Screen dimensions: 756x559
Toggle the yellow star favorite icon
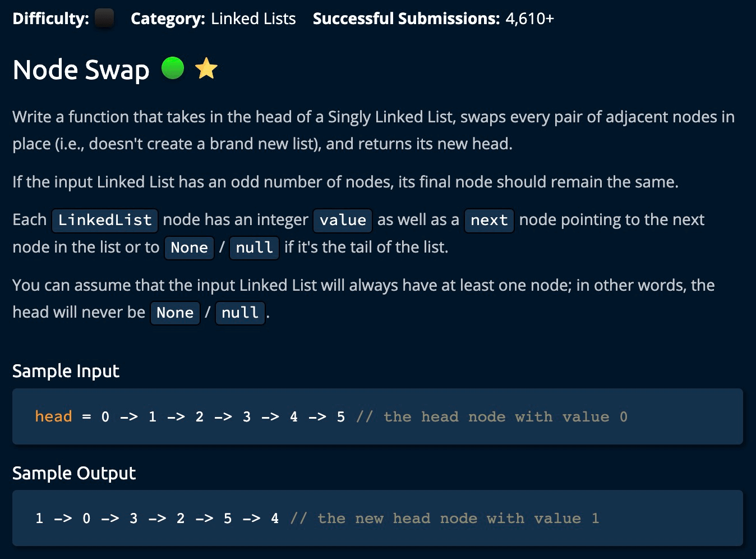(x=206, y=68)
